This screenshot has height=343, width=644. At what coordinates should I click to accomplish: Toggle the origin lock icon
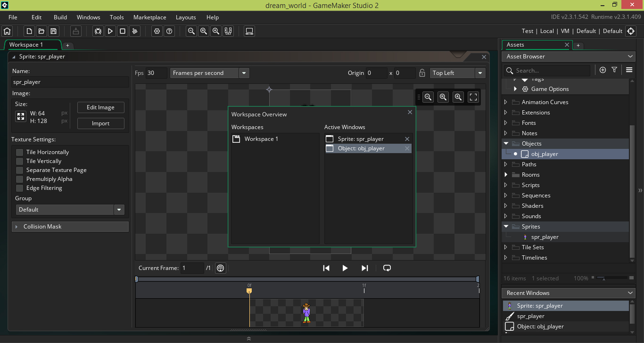[422, 73]
